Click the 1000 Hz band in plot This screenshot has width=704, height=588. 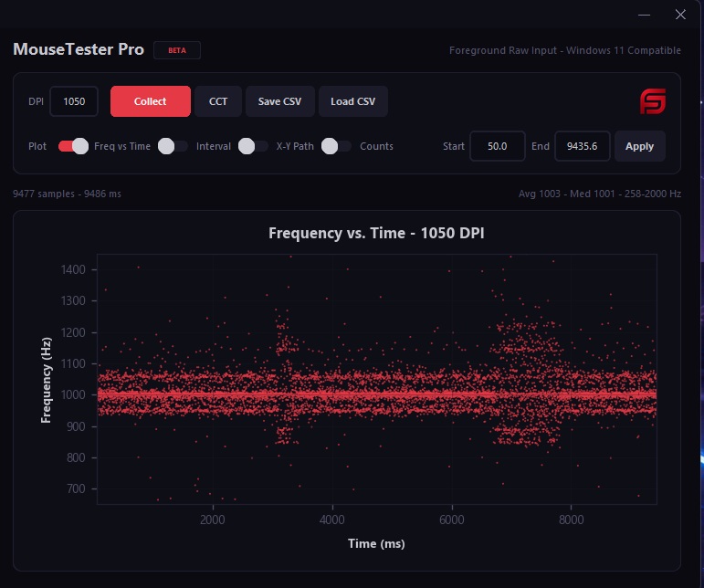click(x=377, y=394)
